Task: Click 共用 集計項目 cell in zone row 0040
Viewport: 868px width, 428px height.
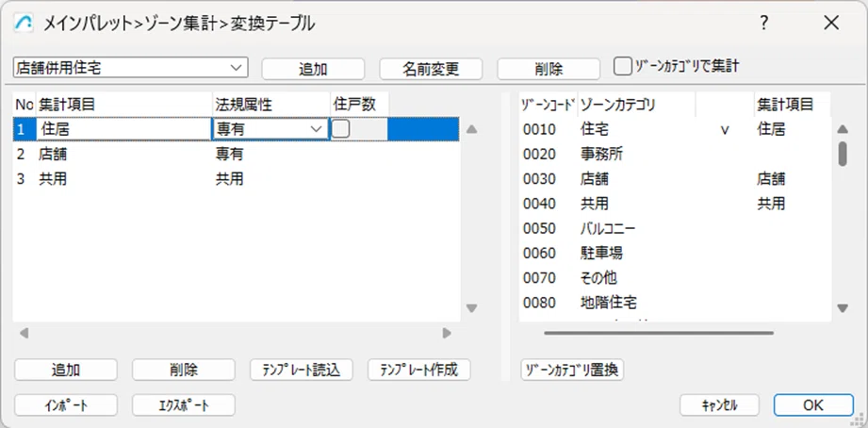Action: click(x=771, y=204)
